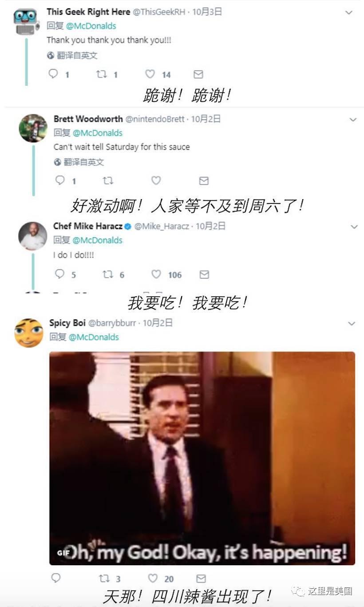Reply to Chef Mike Haracz's tweet

coord(59,274)
